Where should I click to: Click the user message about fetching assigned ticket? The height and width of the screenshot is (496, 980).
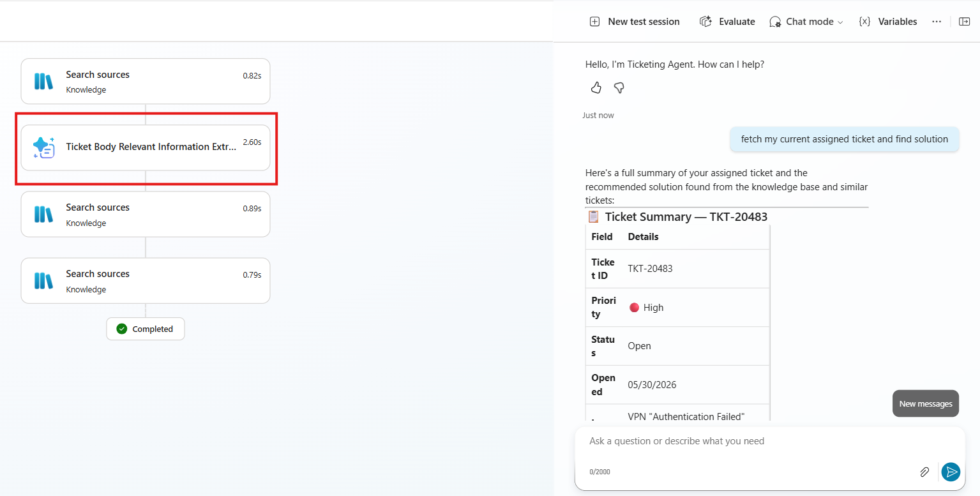click(x=845, y=139)
